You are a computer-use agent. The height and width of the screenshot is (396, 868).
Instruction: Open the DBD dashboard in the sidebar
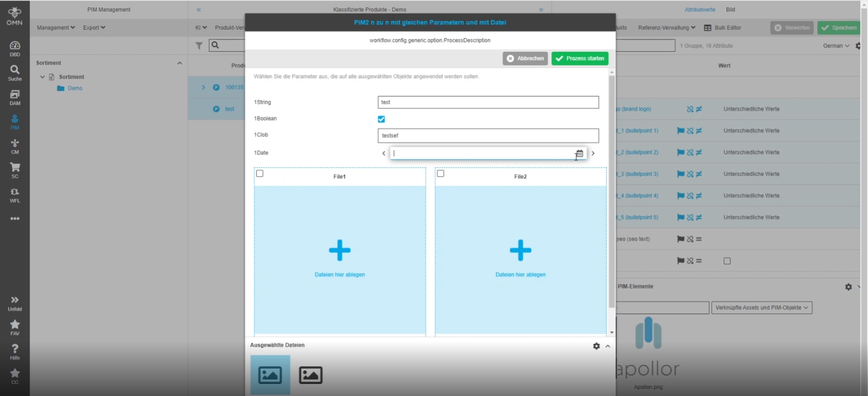[x=15, y=49]
